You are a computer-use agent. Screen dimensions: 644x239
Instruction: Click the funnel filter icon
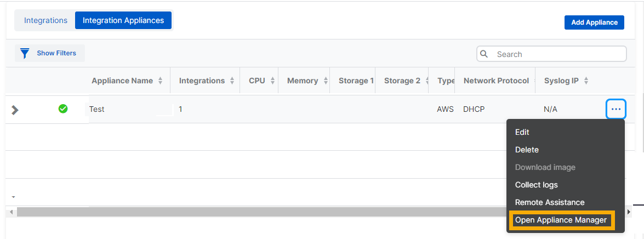tap(25, 53)
